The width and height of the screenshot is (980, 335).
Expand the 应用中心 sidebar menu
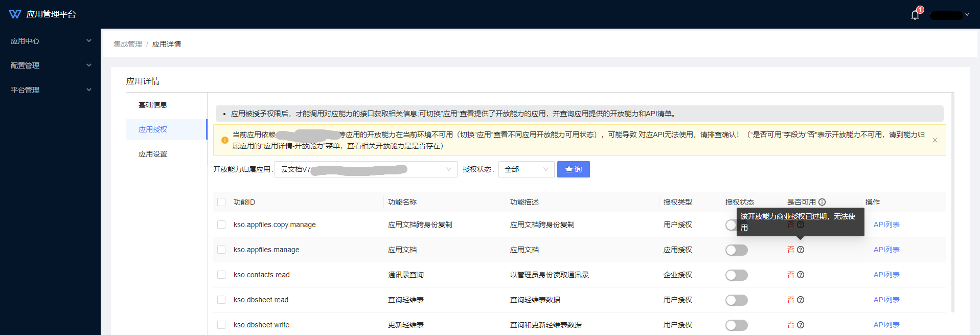pos(50,41)
